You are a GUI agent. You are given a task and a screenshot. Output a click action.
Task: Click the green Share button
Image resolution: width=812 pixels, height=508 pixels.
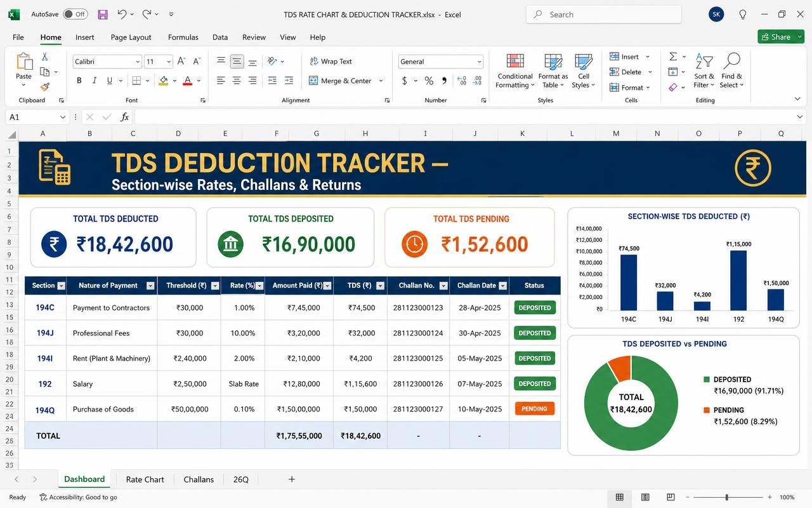point(781,37)
